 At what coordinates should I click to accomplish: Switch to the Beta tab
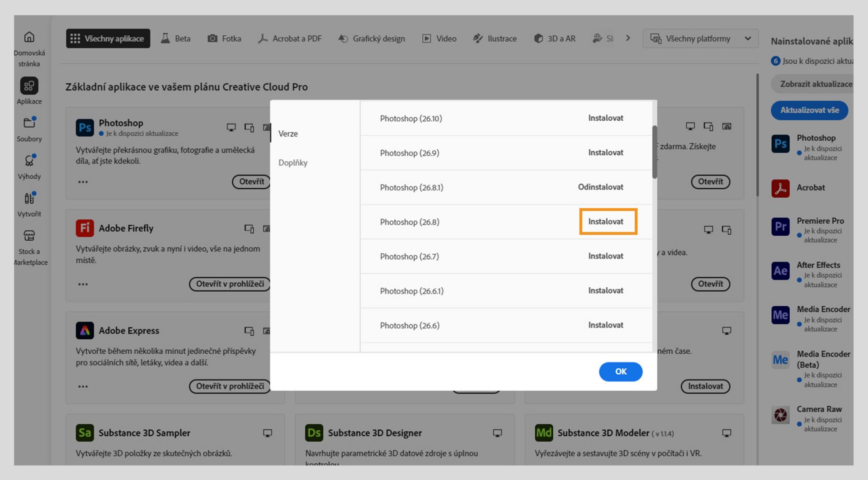[x=176, y=38]
